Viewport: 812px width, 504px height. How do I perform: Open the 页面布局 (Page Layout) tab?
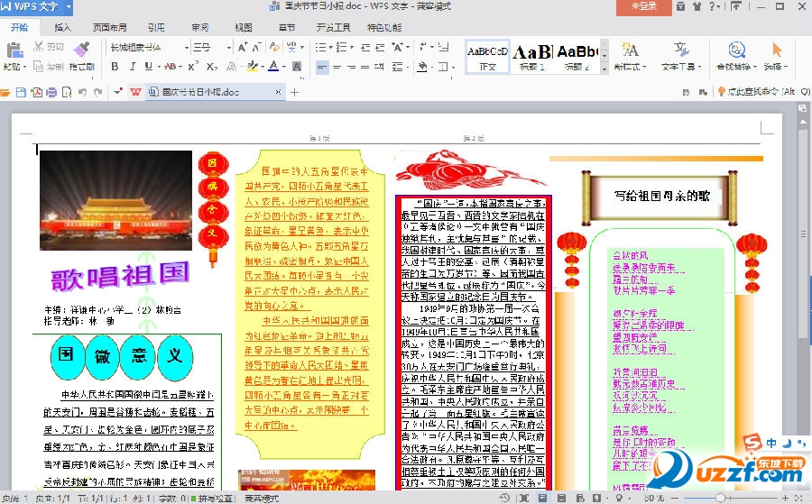[110, 27]
